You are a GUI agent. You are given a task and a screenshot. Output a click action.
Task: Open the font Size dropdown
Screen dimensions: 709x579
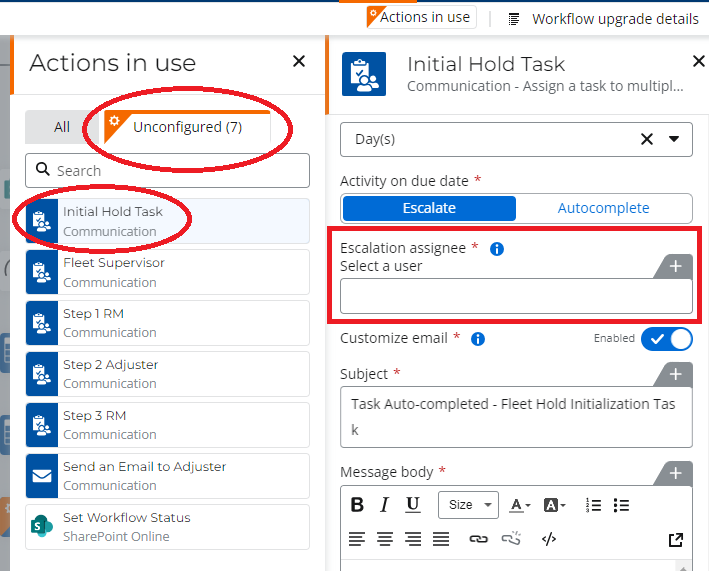(x=467, y=505)
